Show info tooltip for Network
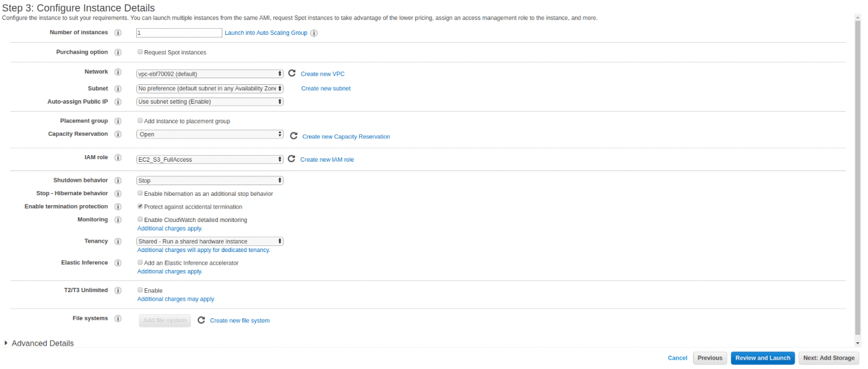 click(118, 72)
